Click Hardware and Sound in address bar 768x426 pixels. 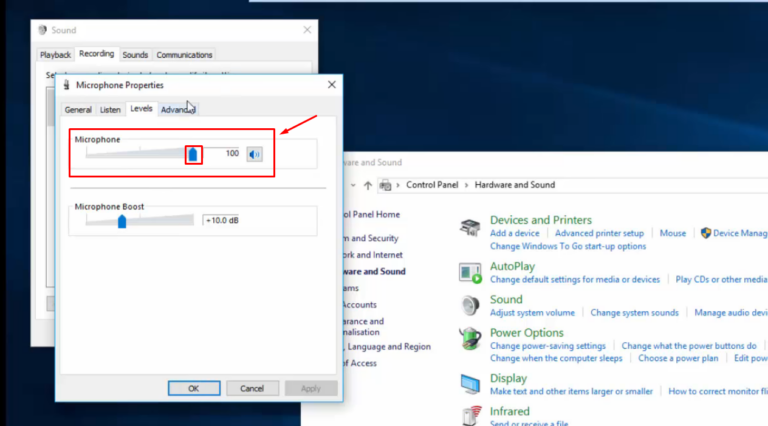[514, 185]
